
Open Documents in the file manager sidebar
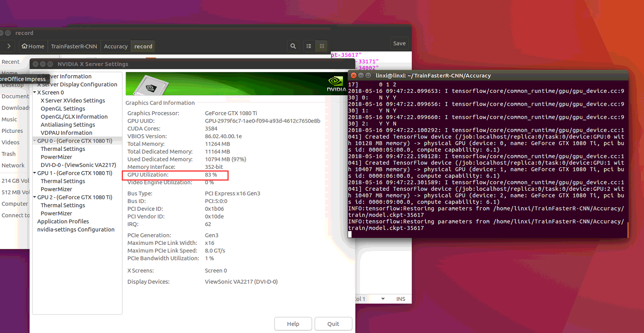pos(15,96)
